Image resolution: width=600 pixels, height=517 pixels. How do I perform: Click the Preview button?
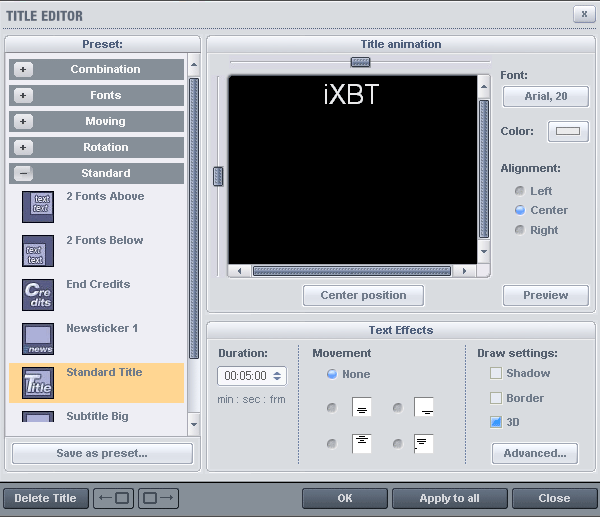click(546, 295)
